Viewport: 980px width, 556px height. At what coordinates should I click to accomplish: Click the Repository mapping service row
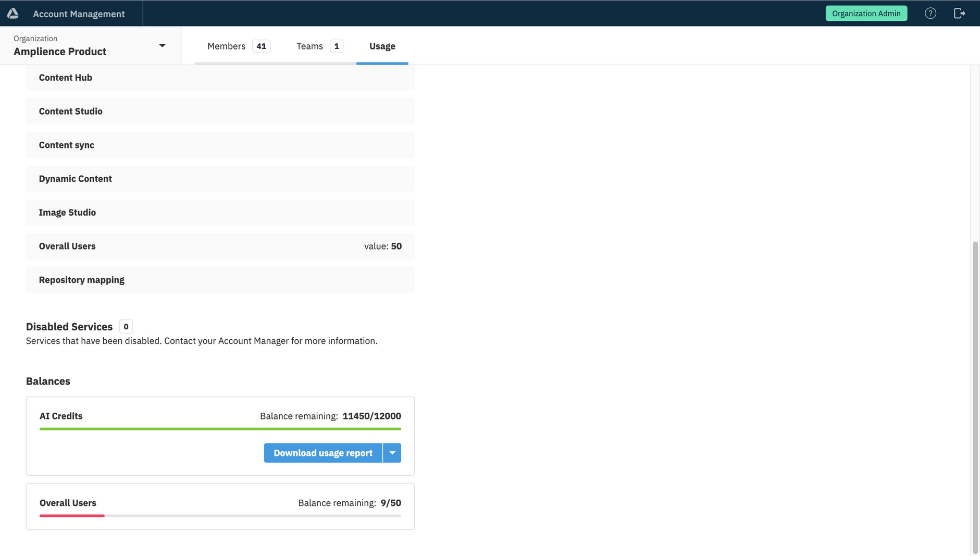tap(220, 280)
